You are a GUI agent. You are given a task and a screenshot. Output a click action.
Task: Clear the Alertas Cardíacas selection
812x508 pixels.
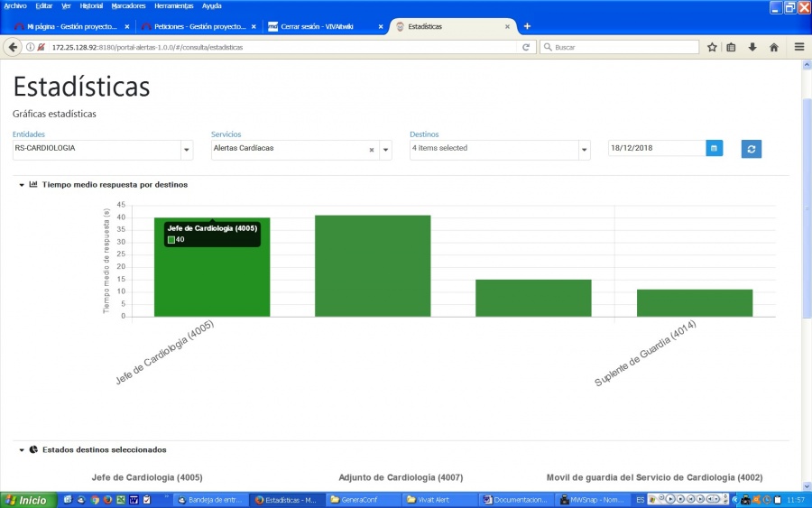tap(372, 150)
